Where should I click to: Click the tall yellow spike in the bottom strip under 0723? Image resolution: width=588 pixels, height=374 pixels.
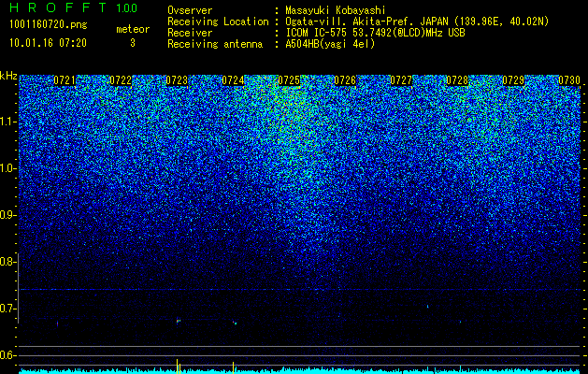coord(177,366)
